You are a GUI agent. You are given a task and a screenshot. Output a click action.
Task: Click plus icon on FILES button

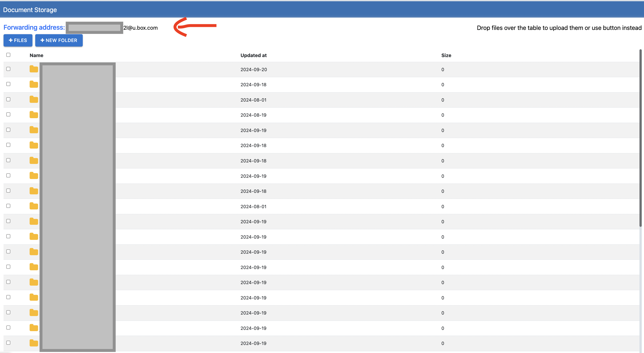pos(11,40)
